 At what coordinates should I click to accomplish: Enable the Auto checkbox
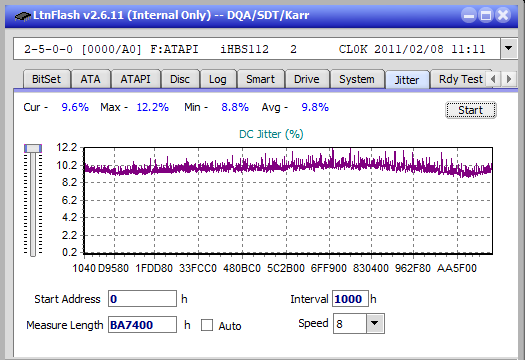(x=207, y=325)
